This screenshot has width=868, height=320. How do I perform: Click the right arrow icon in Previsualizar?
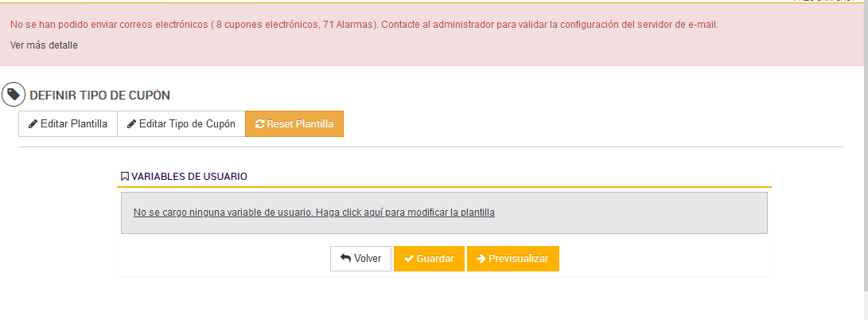(x=481, y=259)
